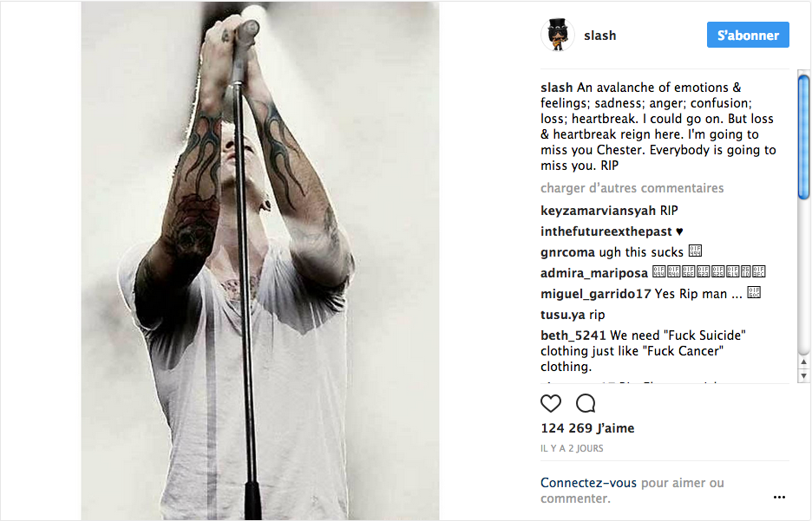Follow slash with the S'abonner button
The width and height of the screenshot is (812, 521).
click(748, 36)
